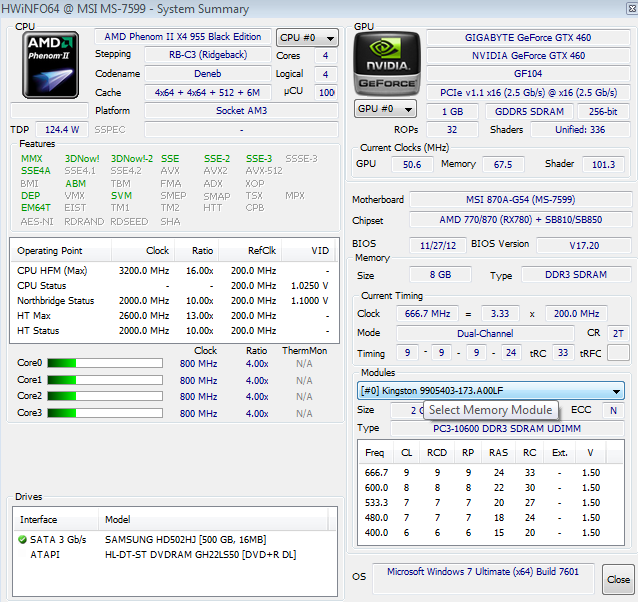Click the VID column header
The width and height of the screenshot is (641, 602).
coord(308,251)
